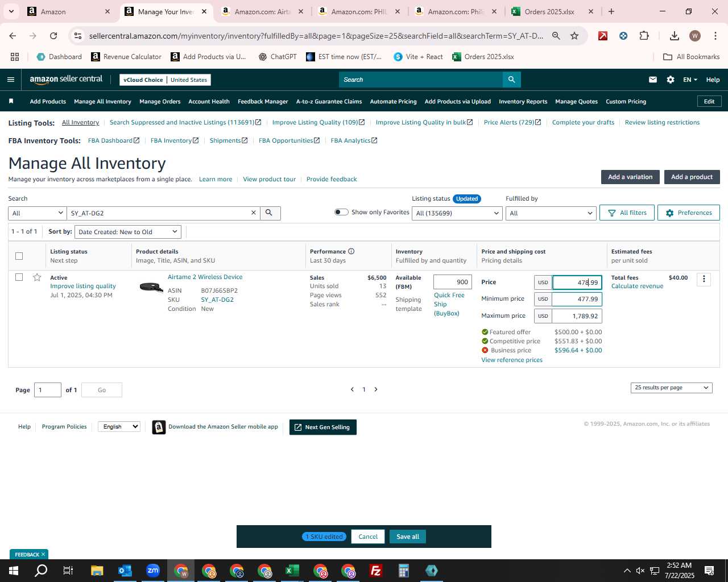This screenshot has width=728, height=582.
Task: Favorite the Airtame 2 listing star
Action: (x=37, y=277)
